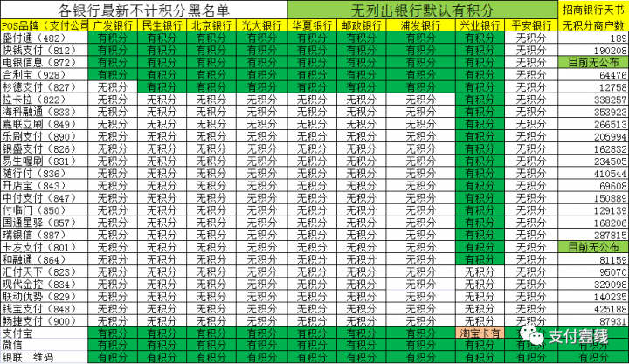The height and width of the screenshot is (364, 629).
Task: Select the 华夏银行 column header
Action: click(x=312, y=25)
